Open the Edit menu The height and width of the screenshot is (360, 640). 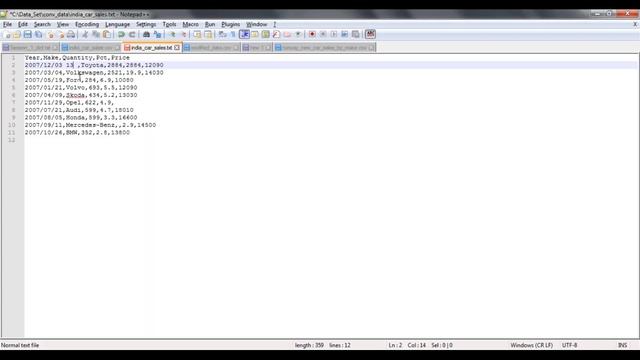(23, 24)
